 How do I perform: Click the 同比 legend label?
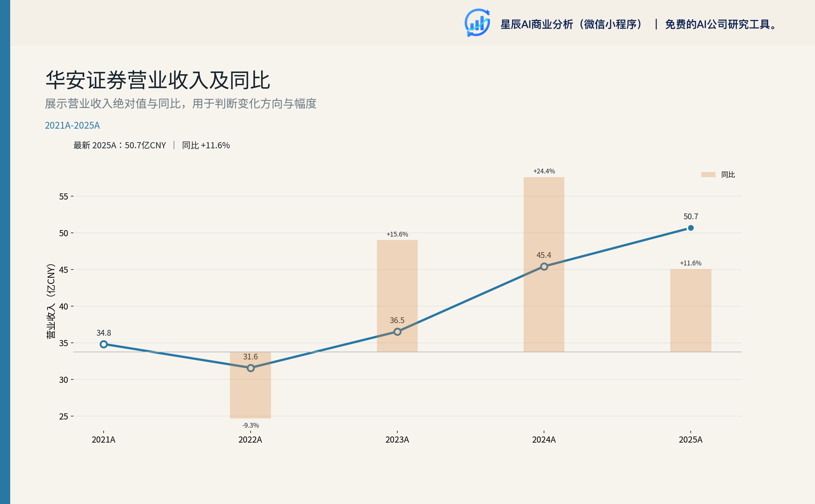[728, 174]
